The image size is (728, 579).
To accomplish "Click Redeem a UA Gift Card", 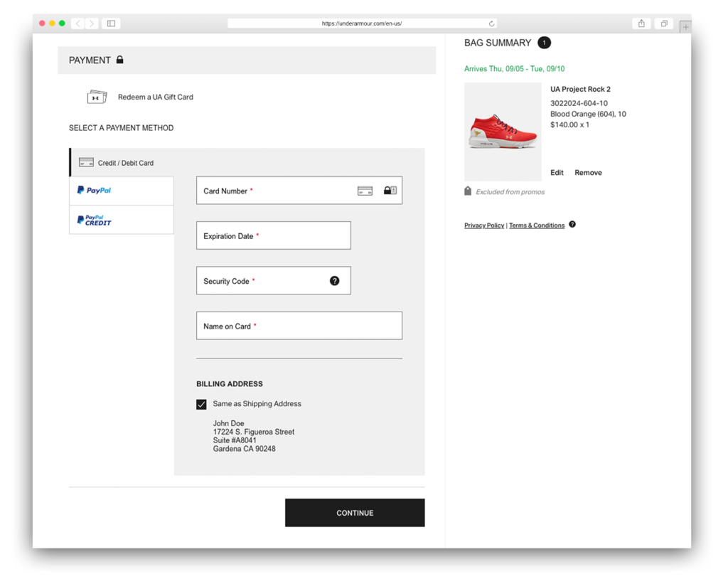I will click(x=156, y=97).
